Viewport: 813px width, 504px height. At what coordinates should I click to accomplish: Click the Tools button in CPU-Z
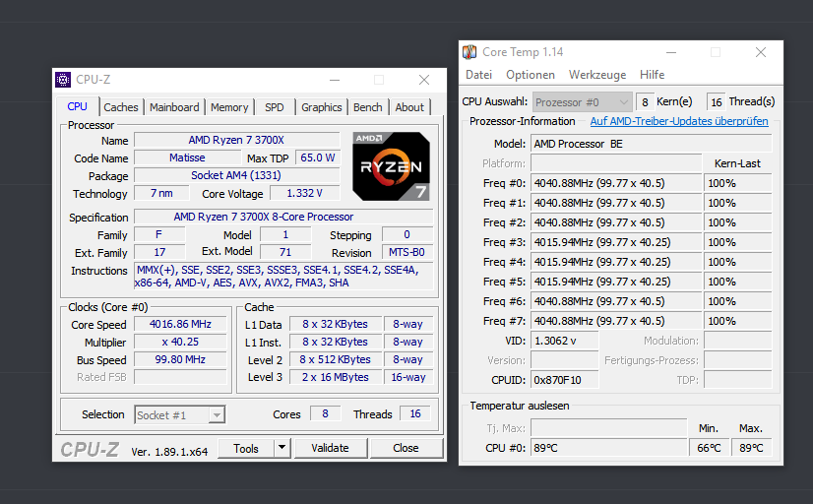[x=246, y=448]
